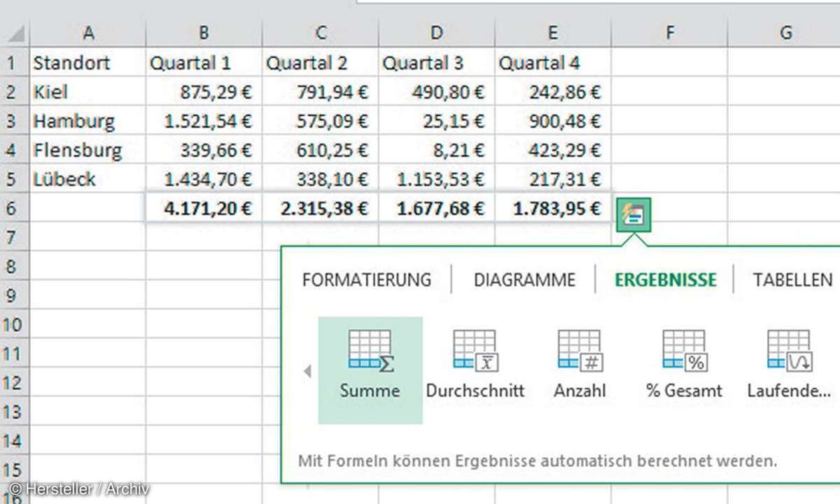Select the Flensburg cell
Viewport: 840px width, 504px height.
(x=87, y=150)
